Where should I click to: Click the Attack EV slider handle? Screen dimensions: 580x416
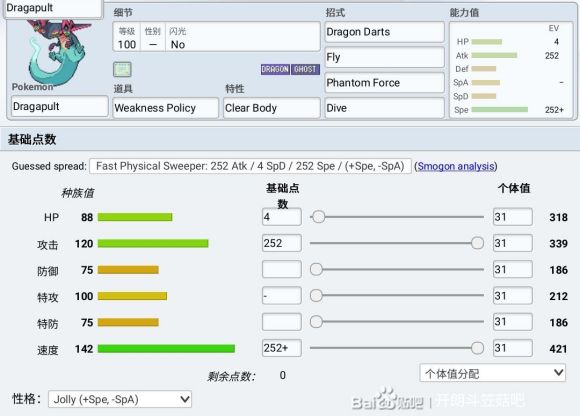(x=477, y=243)
